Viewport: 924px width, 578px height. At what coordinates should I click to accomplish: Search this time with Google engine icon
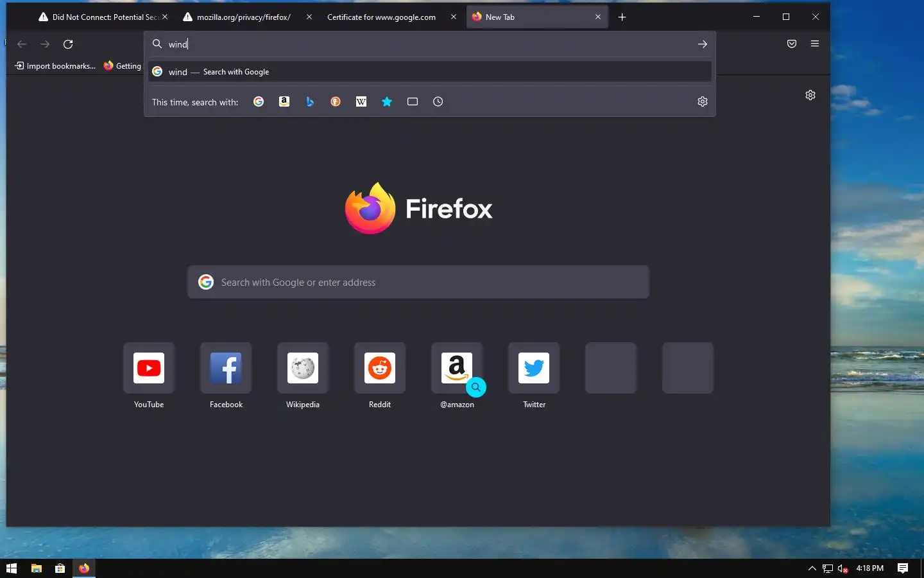[x=259, y=101]
